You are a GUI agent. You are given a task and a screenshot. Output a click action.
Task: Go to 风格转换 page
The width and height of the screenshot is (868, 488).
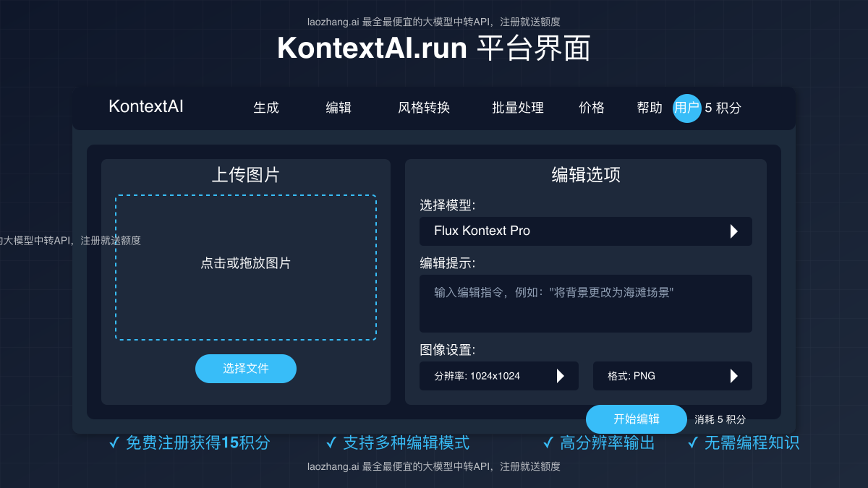[424, 108]
